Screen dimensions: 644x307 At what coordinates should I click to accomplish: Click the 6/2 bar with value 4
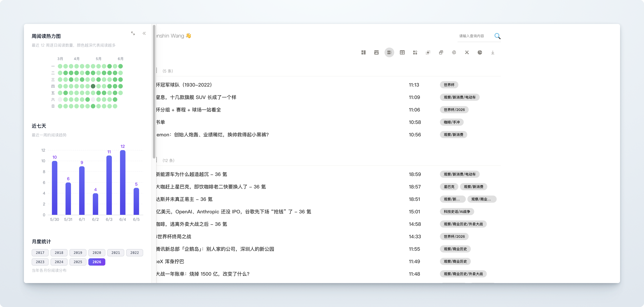95,204
